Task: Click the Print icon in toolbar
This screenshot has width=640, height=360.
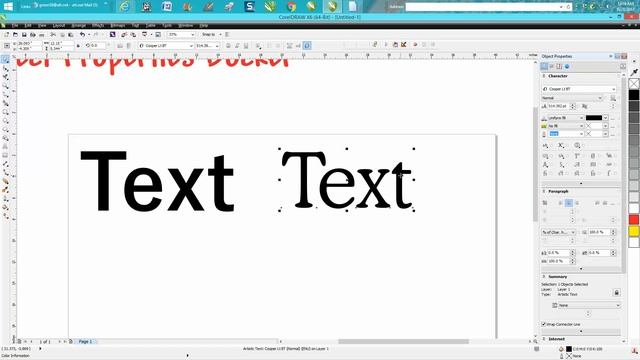Action: pos(33,35)
